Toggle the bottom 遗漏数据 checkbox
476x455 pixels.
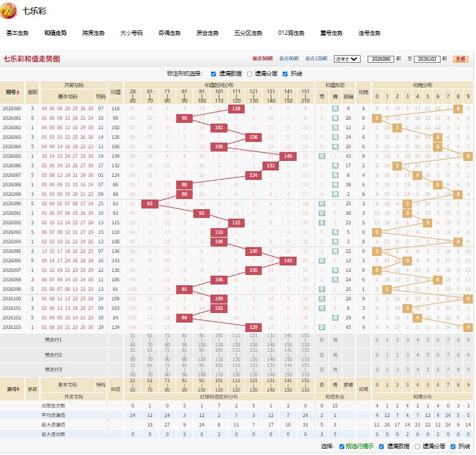click(x=382, y=446)
